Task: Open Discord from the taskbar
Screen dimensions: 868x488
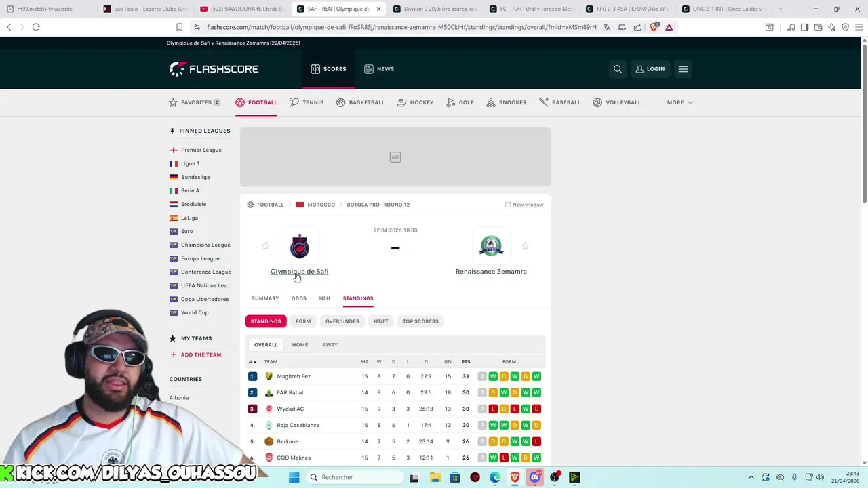Action: pyautogui.click(x=535, y=477)
